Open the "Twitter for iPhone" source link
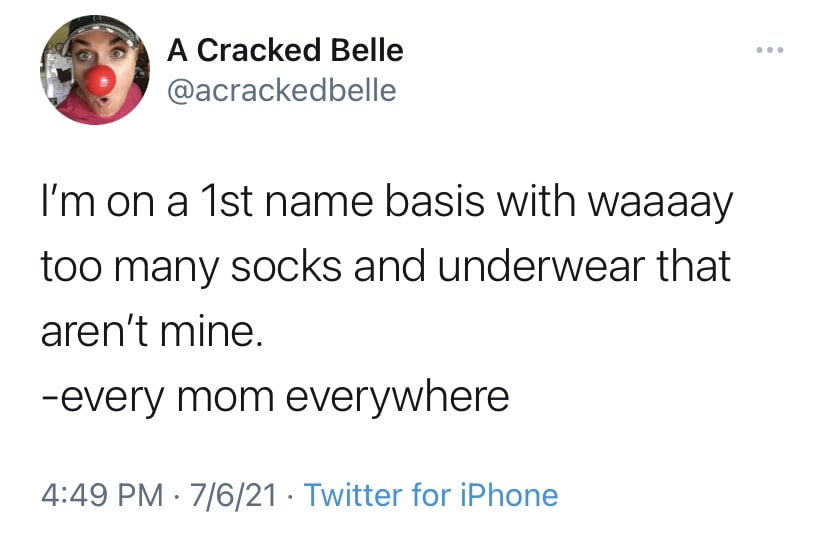This screenshot has width=828, height=539. pos(430,494)
